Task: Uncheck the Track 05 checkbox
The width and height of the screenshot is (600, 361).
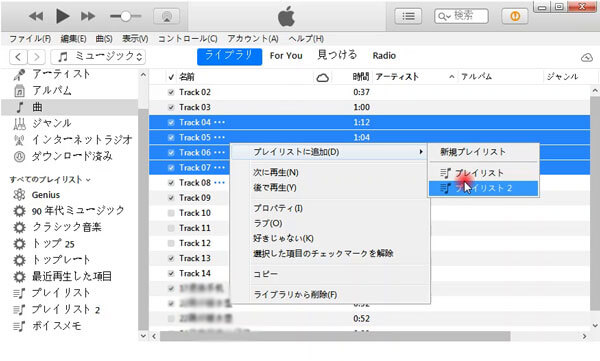Action: pos(171,137)
